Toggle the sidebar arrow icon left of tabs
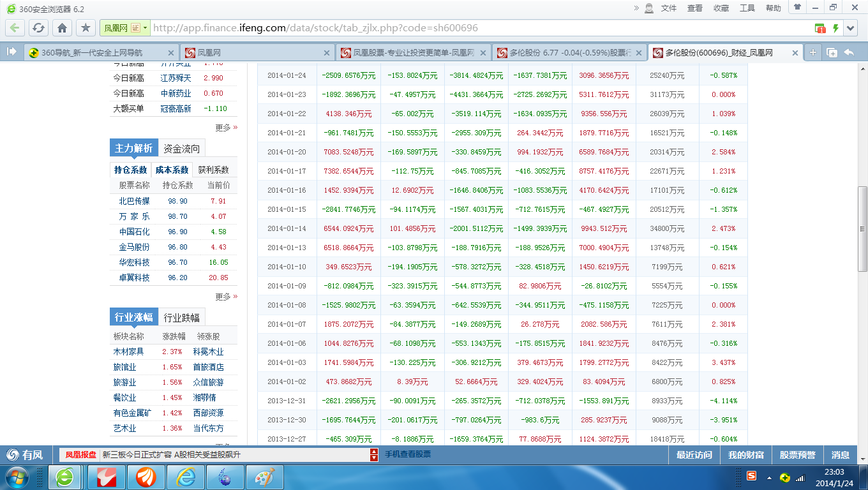 pyautogui.click(x=11, y=52)
